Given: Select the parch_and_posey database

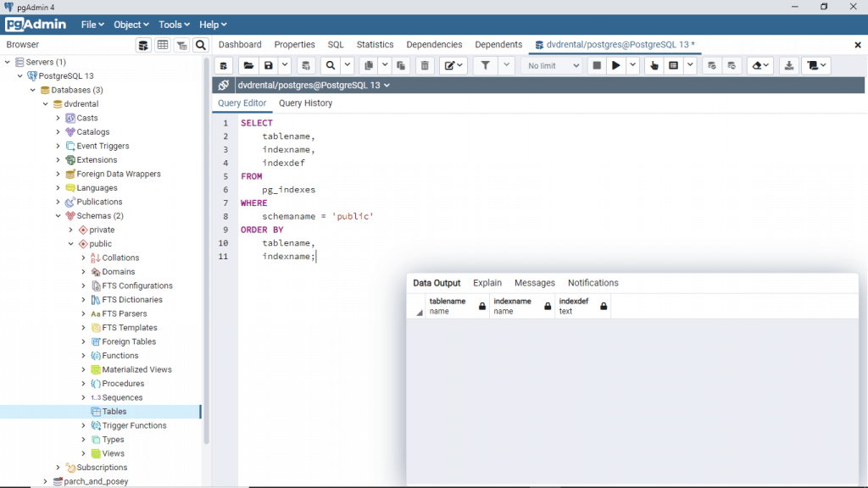Looking at the screenshot, I should (95, 481).
